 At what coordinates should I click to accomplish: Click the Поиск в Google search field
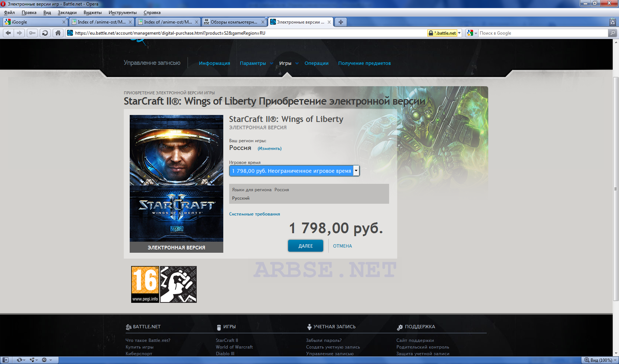pos(542,33)
